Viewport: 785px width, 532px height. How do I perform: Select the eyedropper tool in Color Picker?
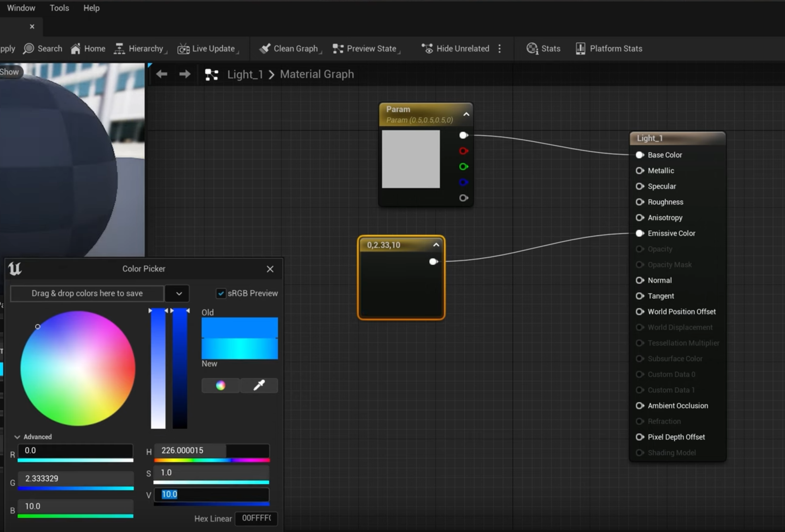click(x=259, y=385)
